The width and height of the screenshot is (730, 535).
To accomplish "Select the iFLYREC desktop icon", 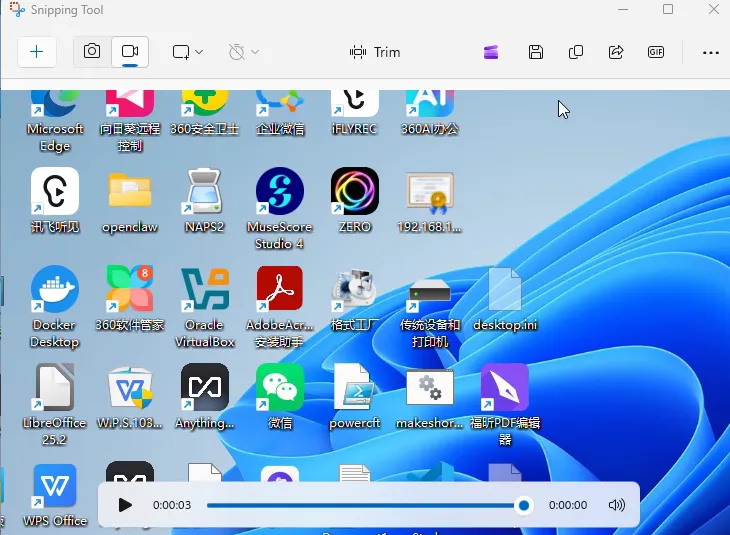I will point(355,113).
